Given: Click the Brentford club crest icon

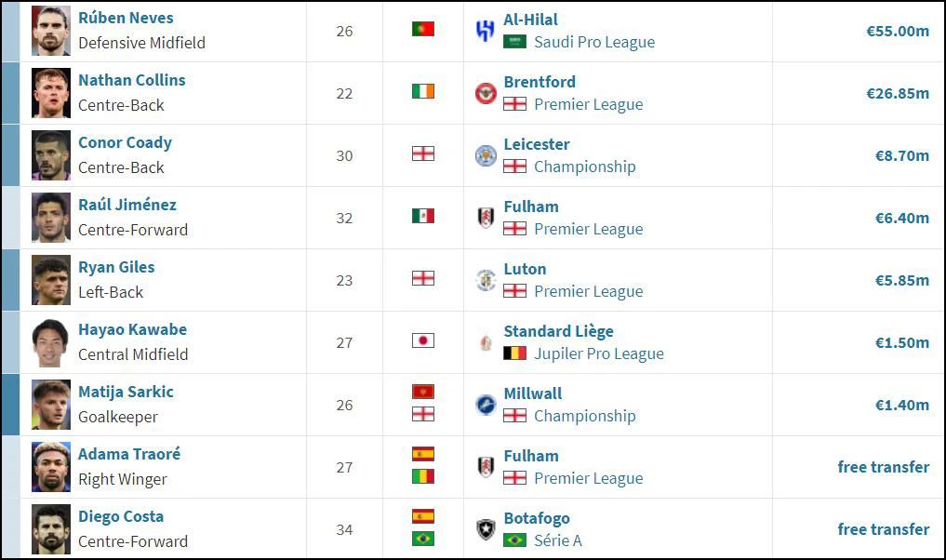Looking at the screenshot, I should click(x=486, y=93).
